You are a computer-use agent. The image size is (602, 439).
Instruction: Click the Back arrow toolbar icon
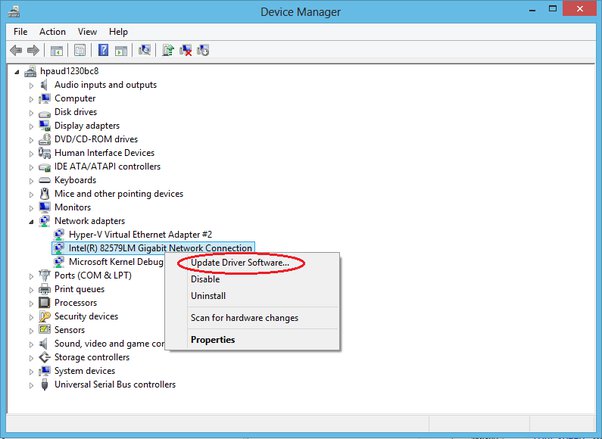[16, 50]
